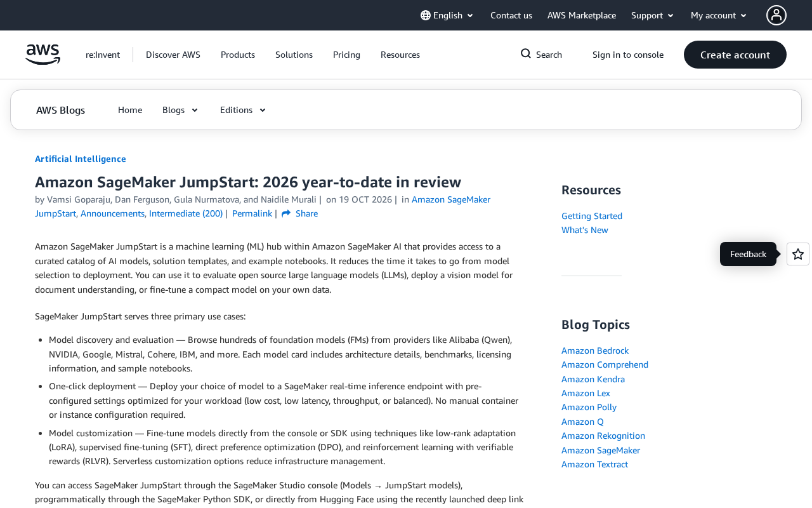Open the Getting Started resource link
The image size is (812, 508).
[592, 216]
